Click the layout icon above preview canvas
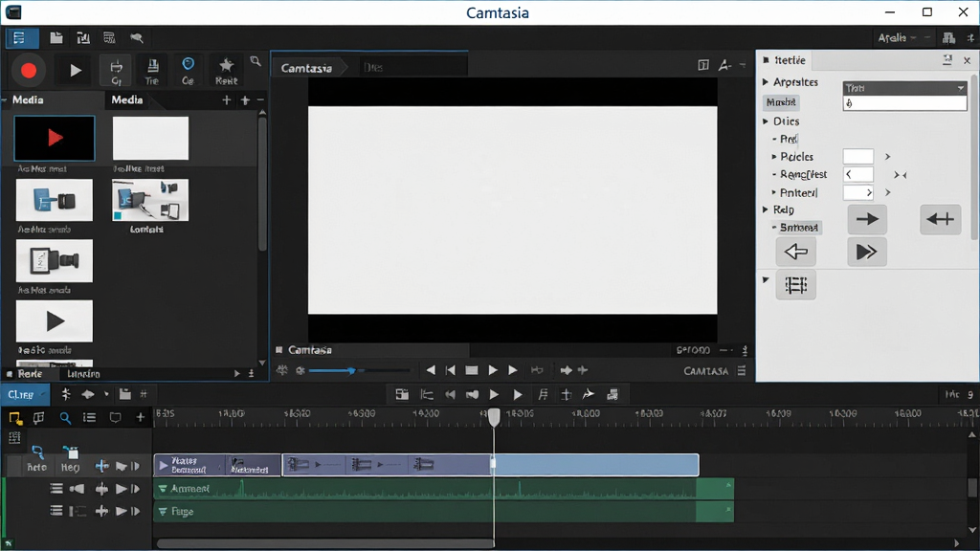Image resolution: width=980 pixels, height=551 pixels. pyautogui.click(x=703, y=65)
